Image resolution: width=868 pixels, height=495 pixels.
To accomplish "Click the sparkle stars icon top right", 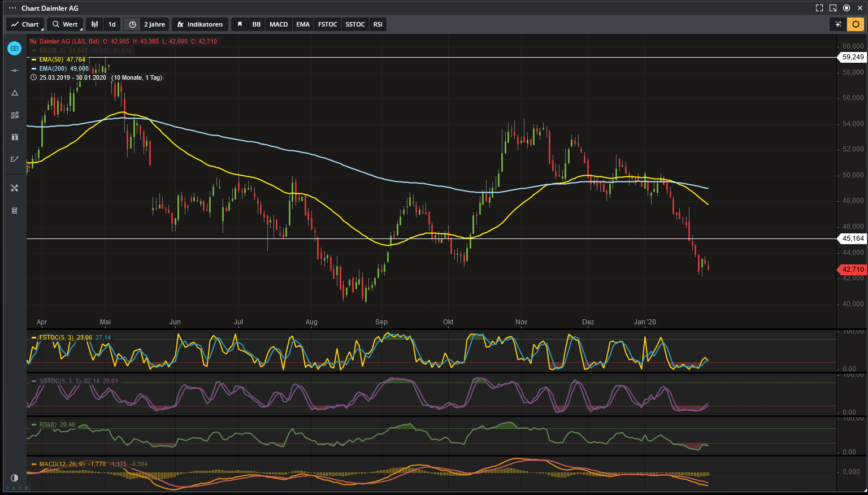I will click(x=839, y=24).
